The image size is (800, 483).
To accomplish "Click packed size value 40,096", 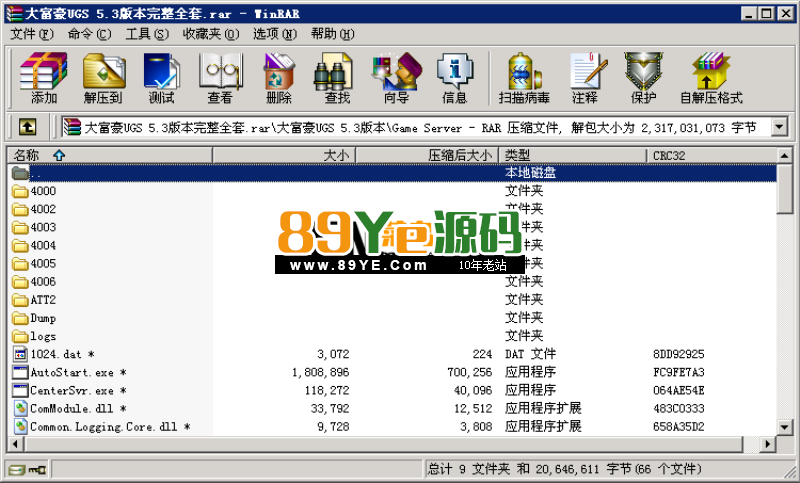I will [x=473, y=390].
